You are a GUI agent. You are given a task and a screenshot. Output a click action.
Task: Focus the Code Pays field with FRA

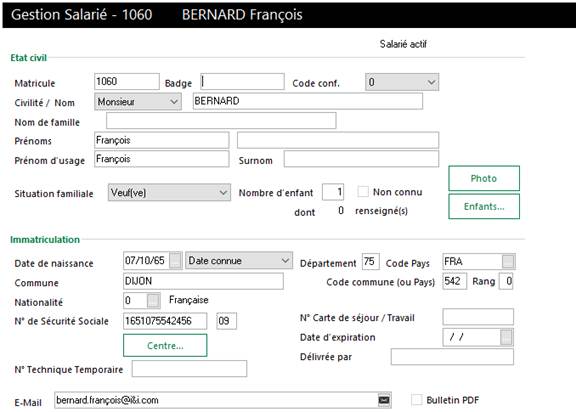point(472,262)
